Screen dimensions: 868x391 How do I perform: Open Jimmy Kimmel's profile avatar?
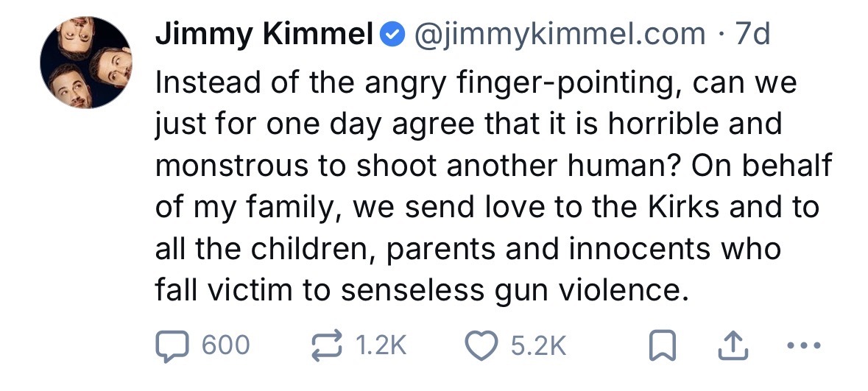[x=85, y=62]
